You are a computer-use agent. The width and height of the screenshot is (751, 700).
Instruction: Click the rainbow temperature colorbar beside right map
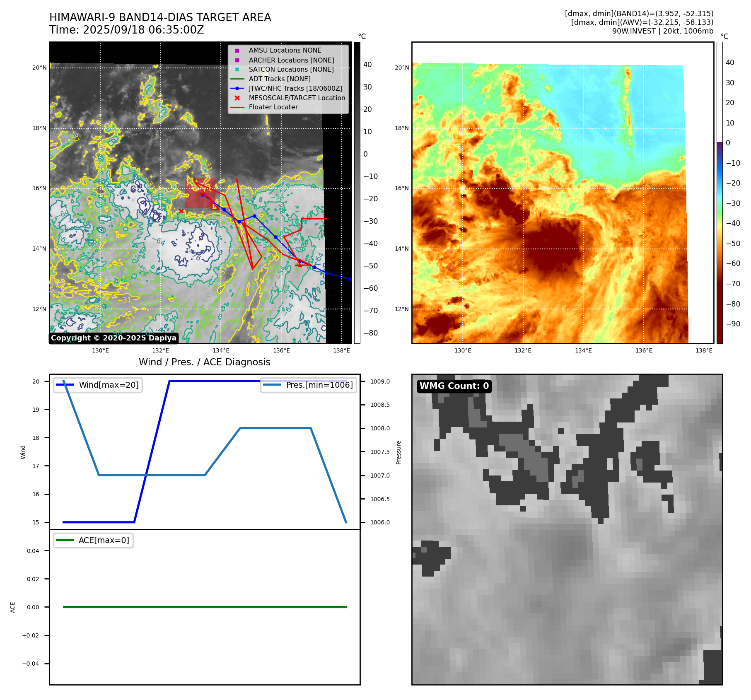(720, 193)
